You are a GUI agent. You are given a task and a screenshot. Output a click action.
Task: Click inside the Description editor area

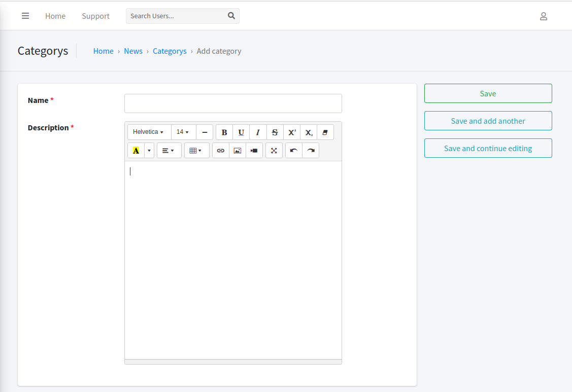(233, 260)
